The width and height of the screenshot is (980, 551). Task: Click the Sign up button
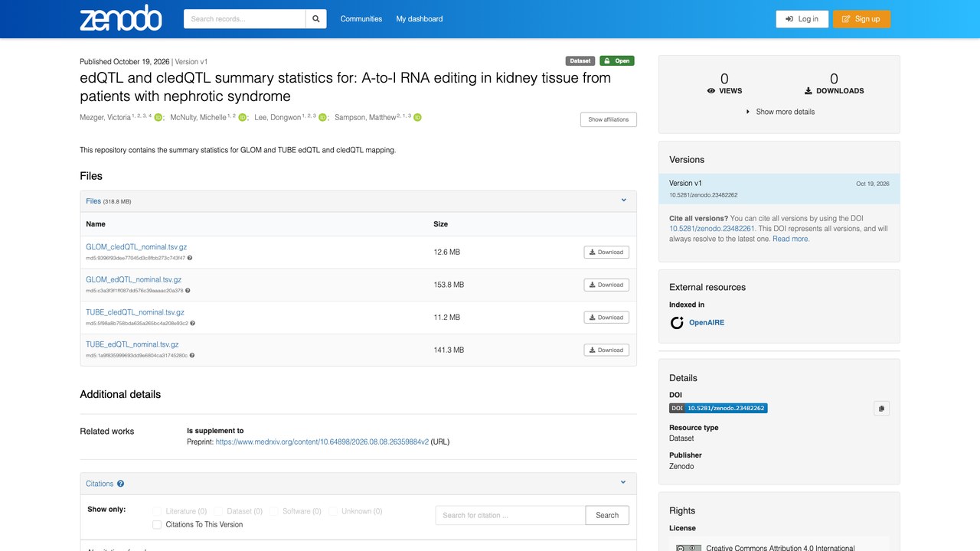(861, 19)
